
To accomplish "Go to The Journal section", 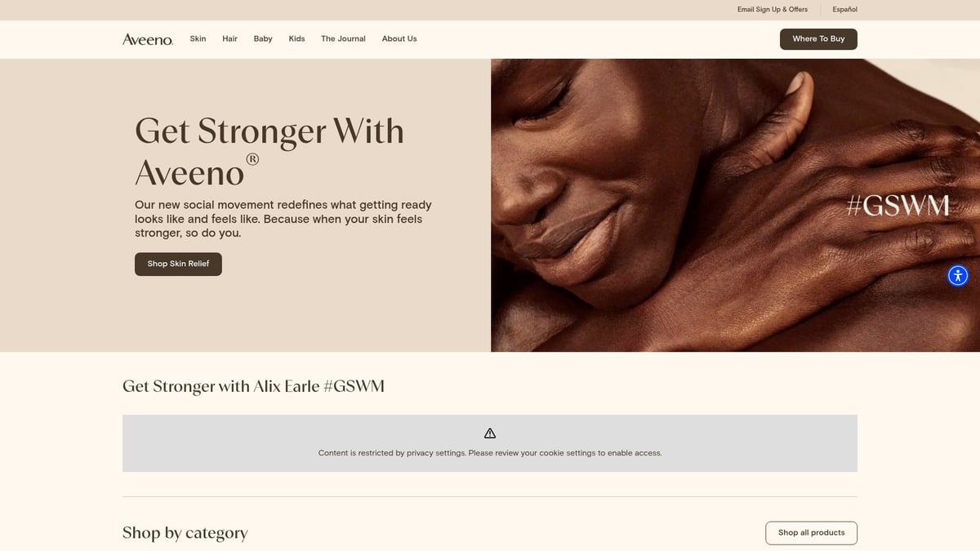I will point(343,38).
